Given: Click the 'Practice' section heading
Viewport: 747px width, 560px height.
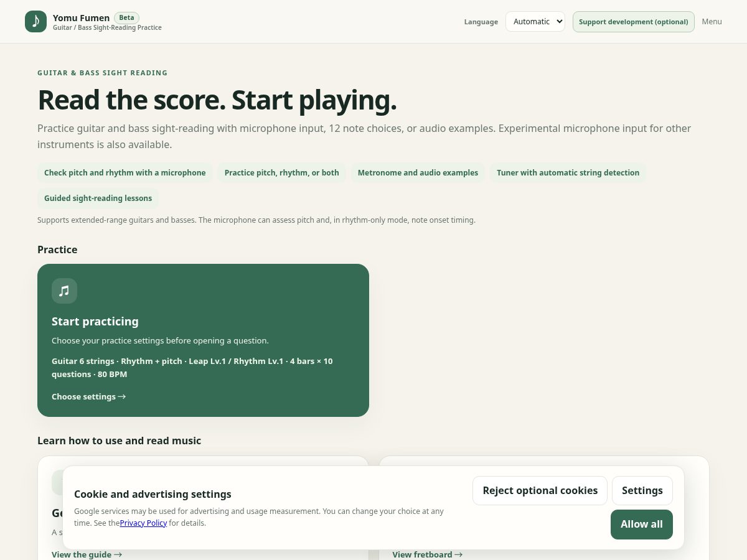Looking at the screenshot, I should click(57, 250).
